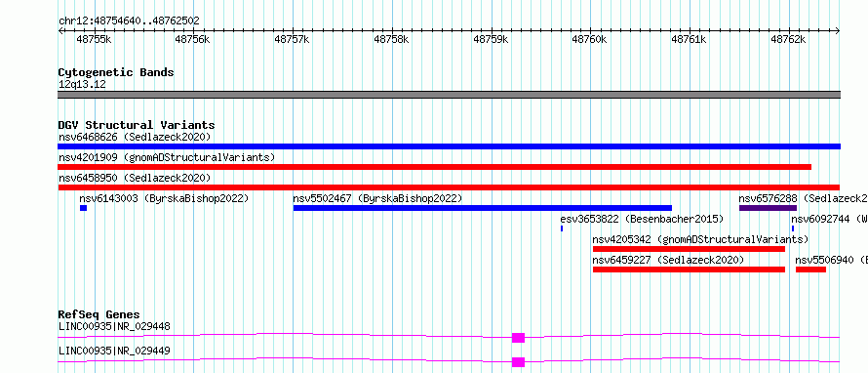Click label nsv6459227 (Sedlazeck2020)

click(x=668, y=260)
